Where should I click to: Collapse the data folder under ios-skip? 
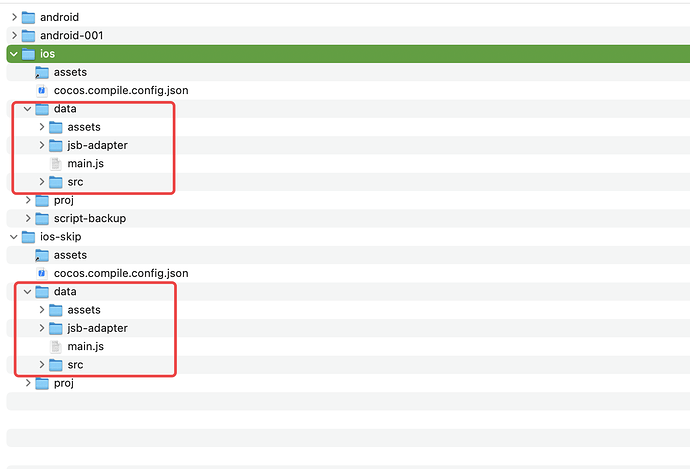(x=27, y=292)
